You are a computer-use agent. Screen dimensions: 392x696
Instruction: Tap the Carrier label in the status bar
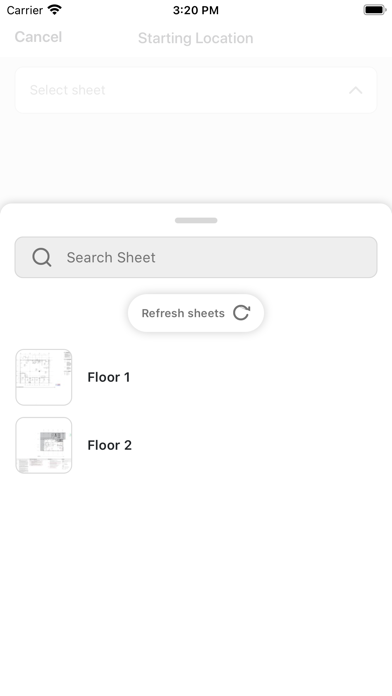pyautogui.click(x=25, y=10)
